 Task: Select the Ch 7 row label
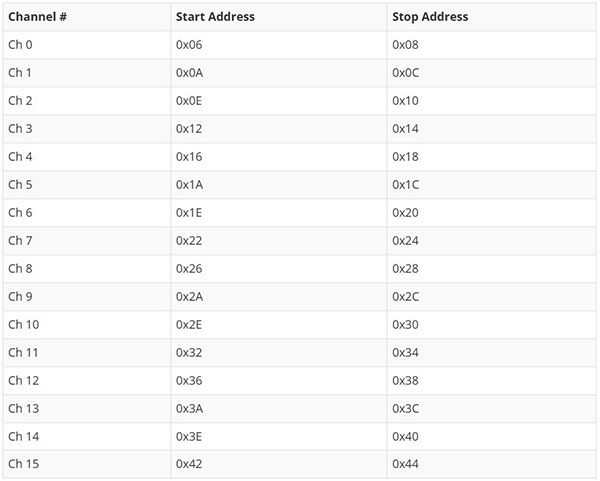click(20, 241)
